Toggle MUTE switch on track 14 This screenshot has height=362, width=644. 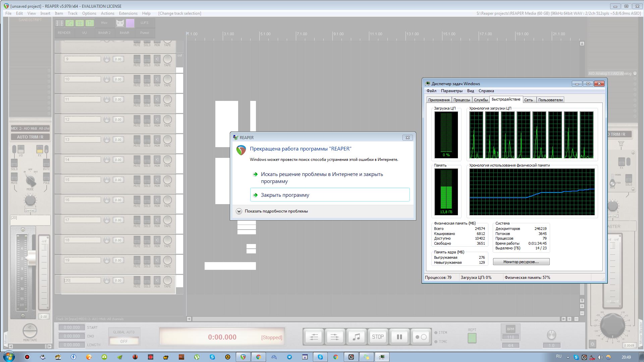(137, 160)
